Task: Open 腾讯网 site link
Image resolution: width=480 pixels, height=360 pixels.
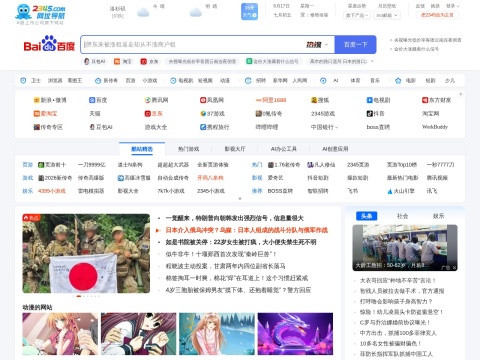Action: coord(156,100)
